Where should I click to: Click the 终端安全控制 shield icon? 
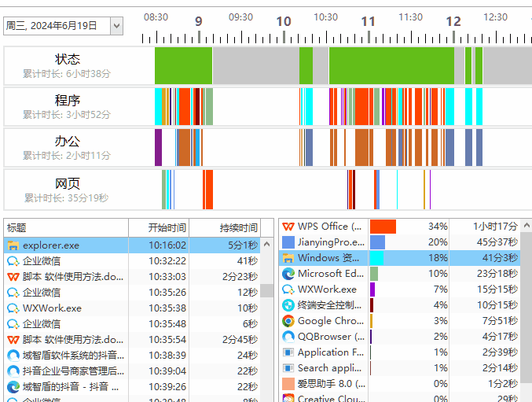tap(288, 305)
